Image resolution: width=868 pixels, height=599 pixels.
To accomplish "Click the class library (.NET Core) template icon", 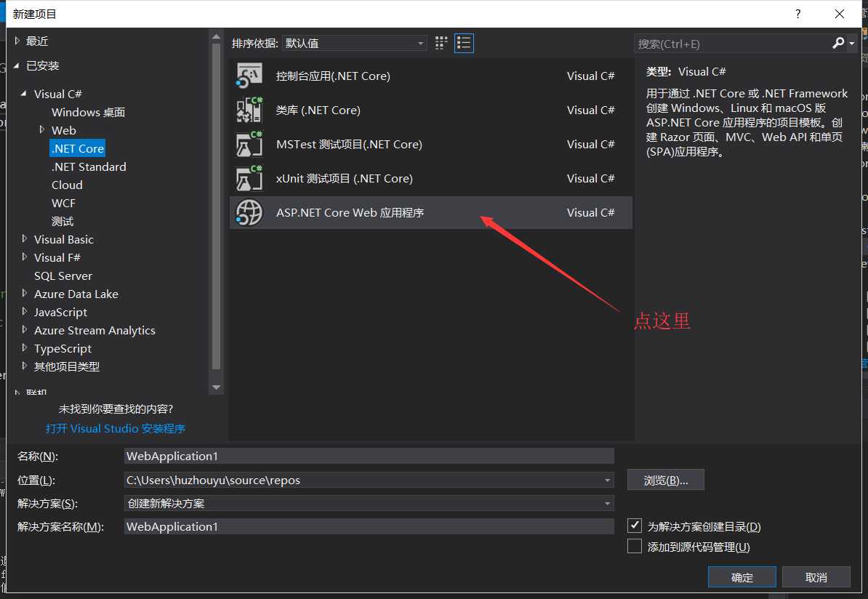I will click(x=249, y=110).
